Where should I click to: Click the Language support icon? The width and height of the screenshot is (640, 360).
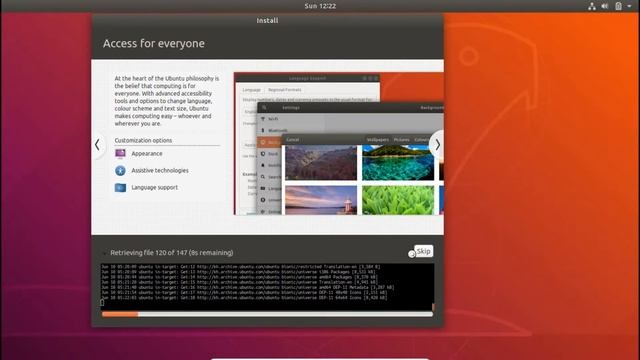pyautogui.click(x=120, y=188)
